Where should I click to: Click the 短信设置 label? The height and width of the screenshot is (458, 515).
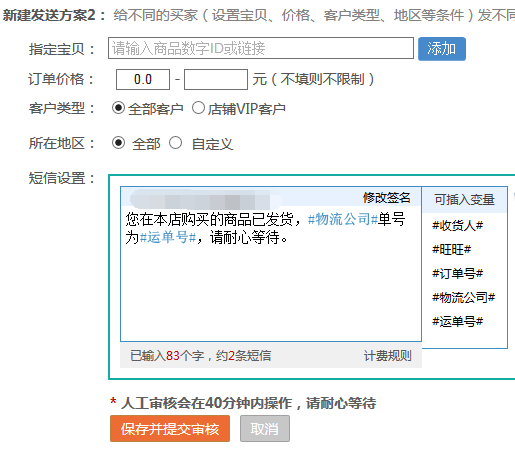[61, 178]
